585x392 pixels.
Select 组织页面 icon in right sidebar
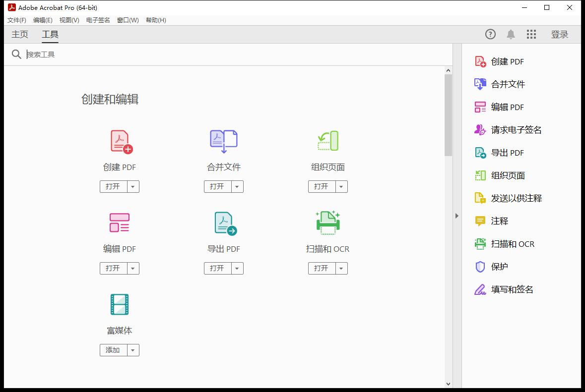click(x=480, y=175)
